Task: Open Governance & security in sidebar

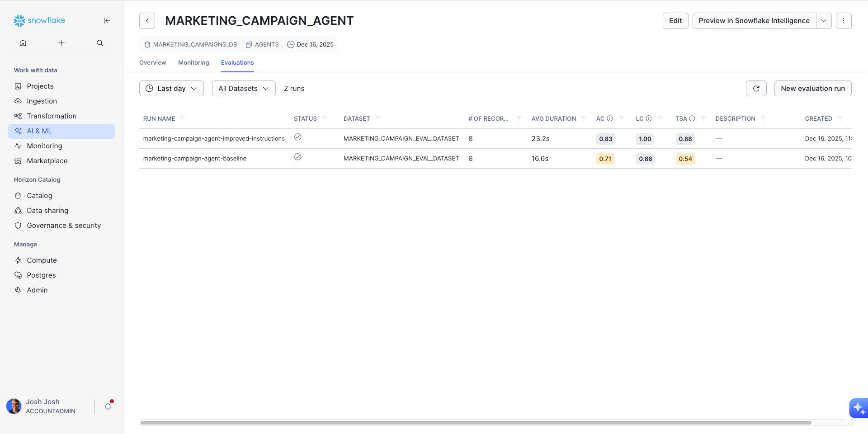Action: point(64,226)
